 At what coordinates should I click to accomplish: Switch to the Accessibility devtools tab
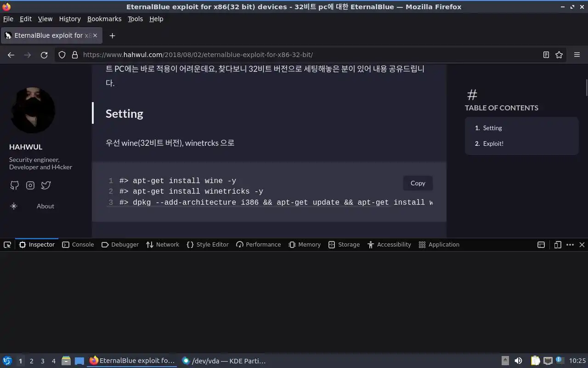(x=389, y=245)
